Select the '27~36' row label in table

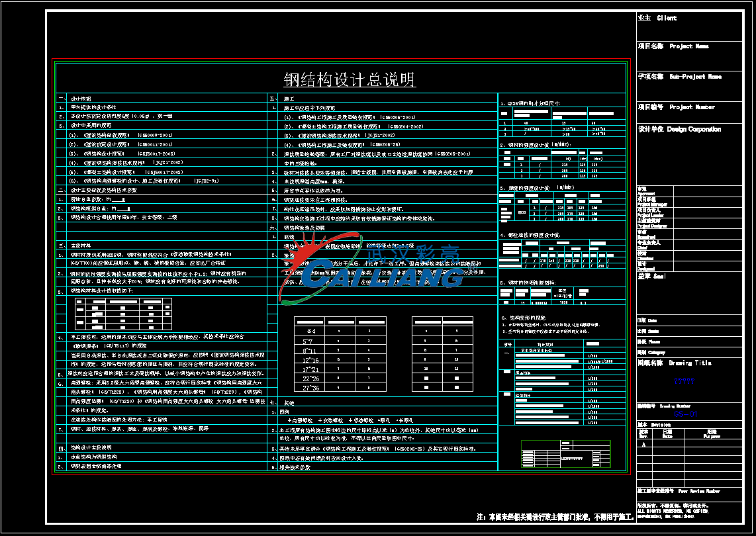(310, 388)
